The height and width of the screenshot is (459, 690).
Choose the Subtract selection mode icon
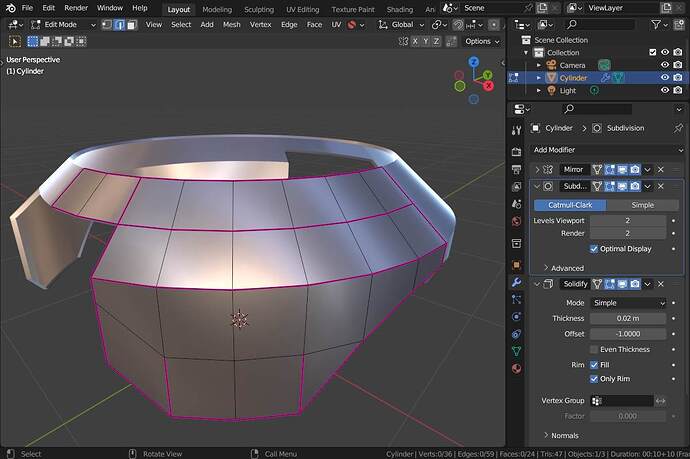(x=57, y=41)
